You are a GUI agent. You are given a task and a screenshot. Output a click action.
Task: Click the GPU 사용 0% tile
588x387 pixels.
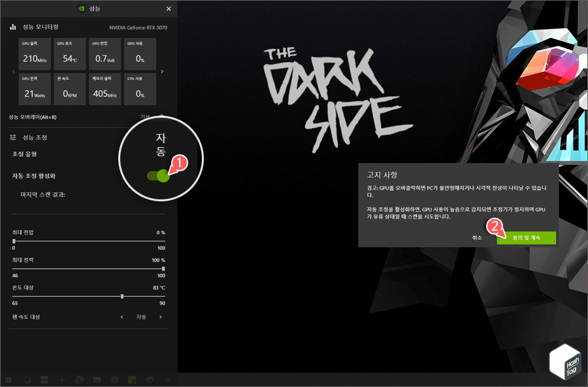pos(140,54)
